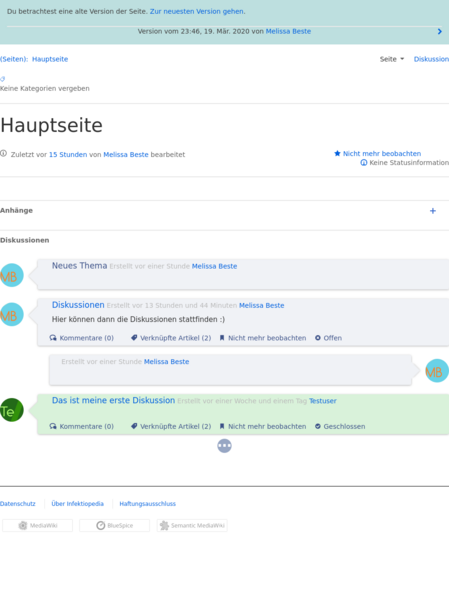
Task: Click bookmark icon in erste Diskussion topic
Action: coord(222,426)
